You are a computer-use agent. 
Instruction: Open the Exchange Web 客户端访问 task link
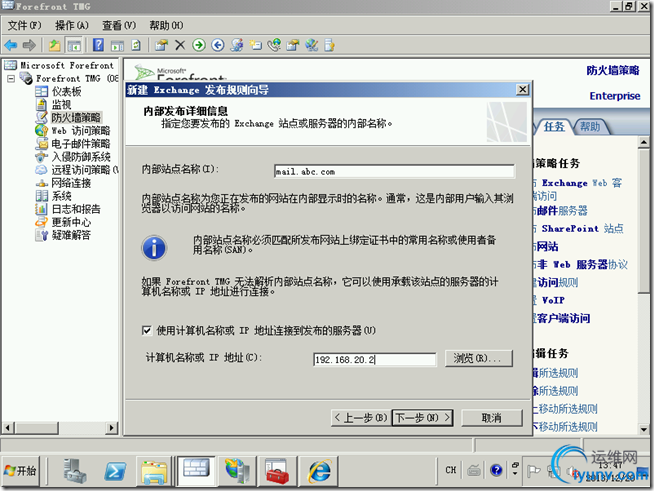578,189
